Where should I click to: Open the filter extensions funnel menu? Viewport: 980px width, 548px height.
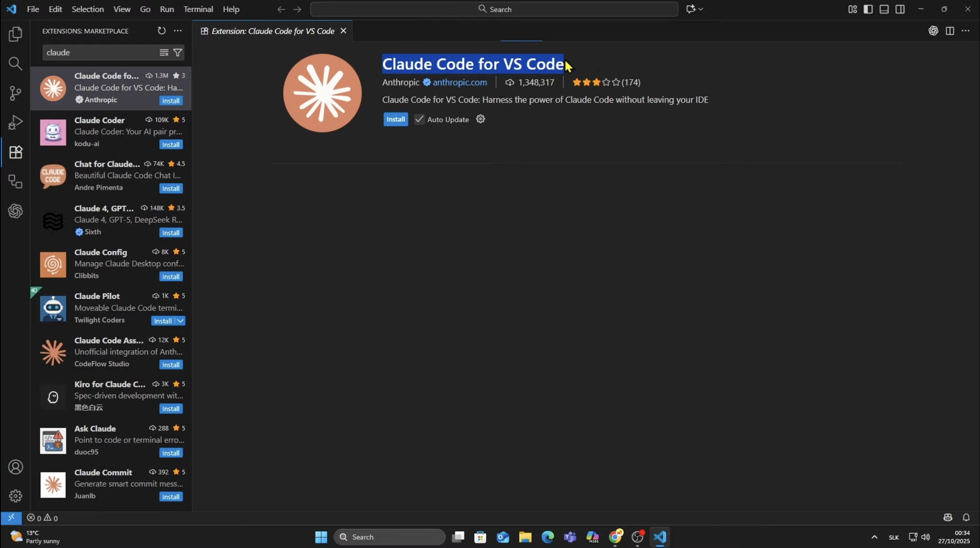point(178,53)
